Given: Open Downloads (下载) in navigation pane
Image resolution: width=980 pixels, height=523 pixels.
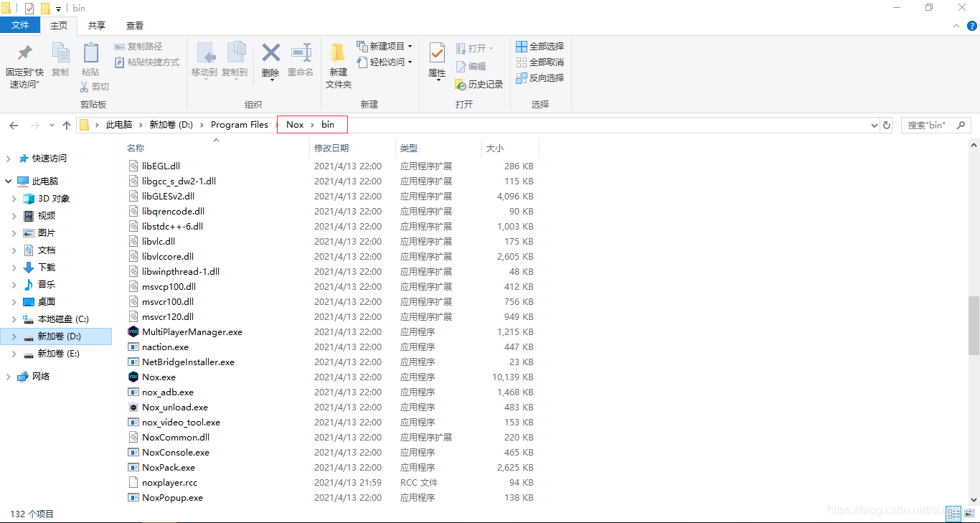Looking at the screenshot, I should pos(47,268).
